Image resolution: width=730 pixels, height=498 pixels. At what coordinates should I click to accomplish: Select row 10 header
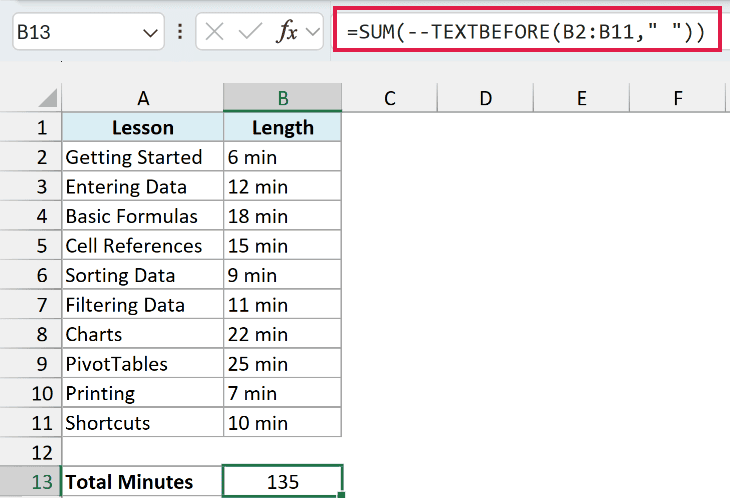[31, 393]
